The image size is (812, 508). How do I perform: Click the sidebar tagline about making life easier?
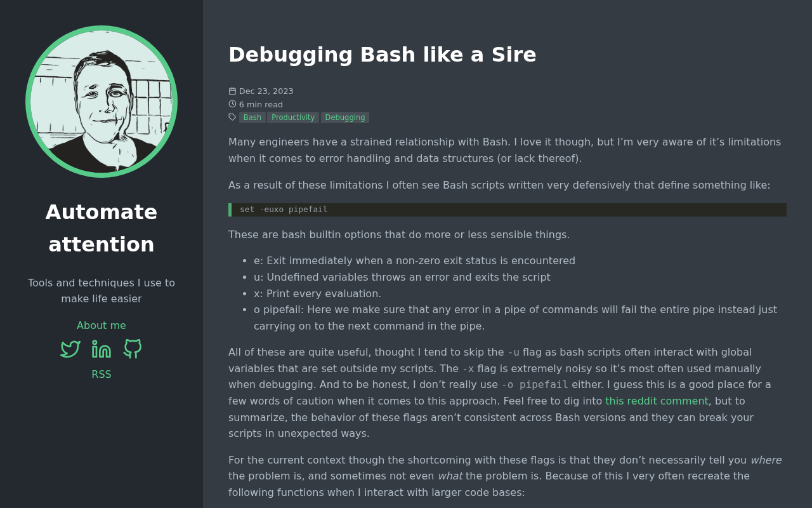point(101,290)
